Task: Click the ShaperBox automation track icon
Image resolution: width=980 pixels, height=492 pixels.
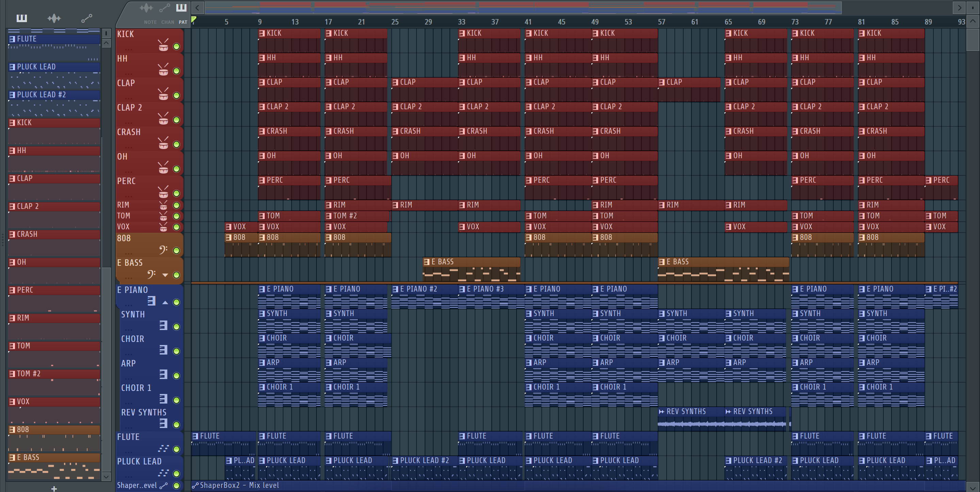Action: pos(164,486)
